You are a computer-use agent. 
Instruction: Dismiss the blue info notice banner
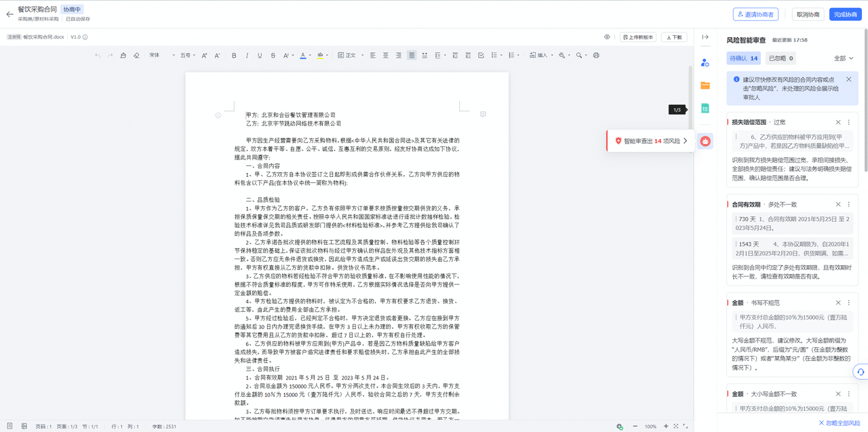[x=848, y=79]
